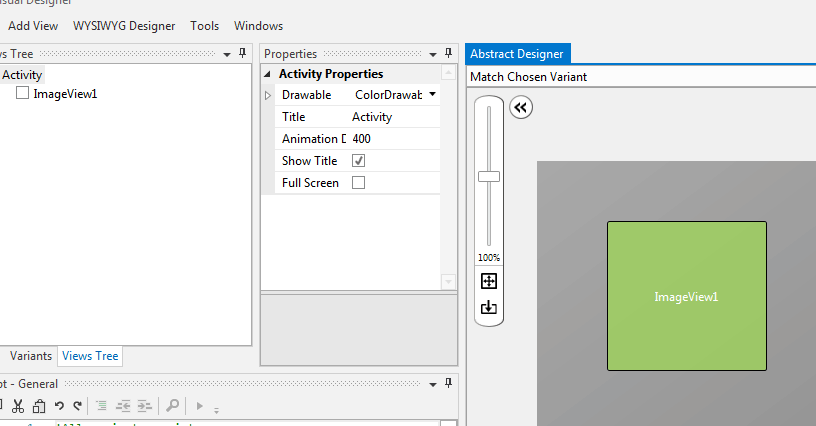This screenshot has width=816, height=426.
Task: Enable the Full Screen checkbox
Action: pyautogui.click(x=359, y=183)
